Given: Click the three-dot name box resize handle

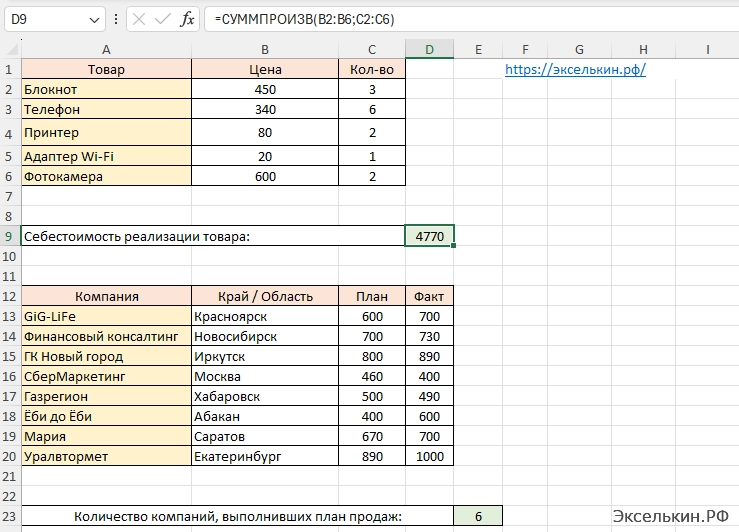Looking at the screenshot, I should coord(115,19).
